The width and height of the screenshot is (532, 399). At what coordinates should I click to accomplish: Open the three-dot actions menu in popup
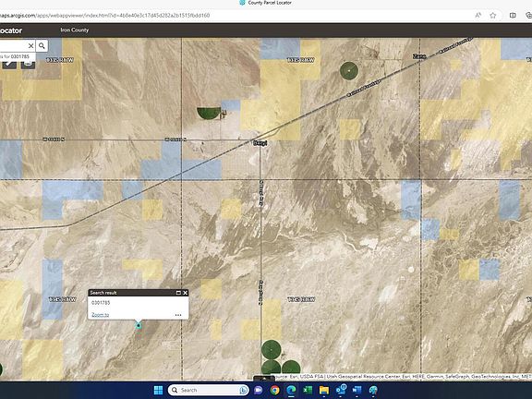pos(178,315)
